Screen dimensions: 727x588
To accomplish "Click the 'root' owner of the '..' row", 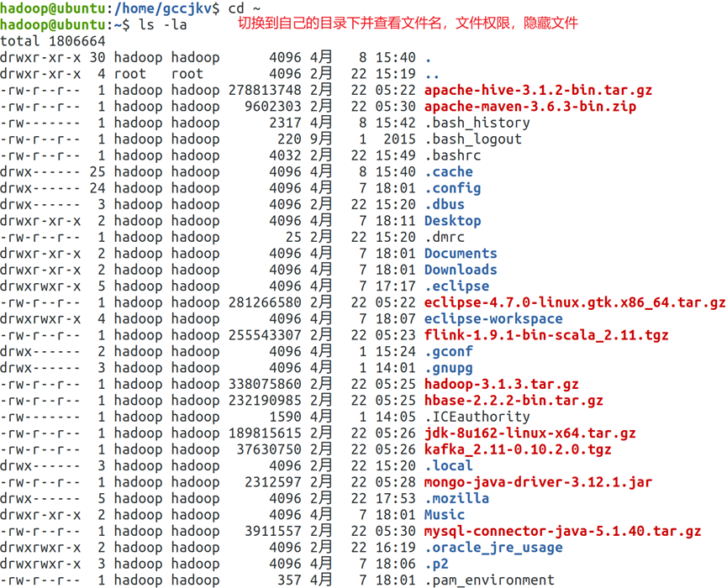I will pos(130,74).
